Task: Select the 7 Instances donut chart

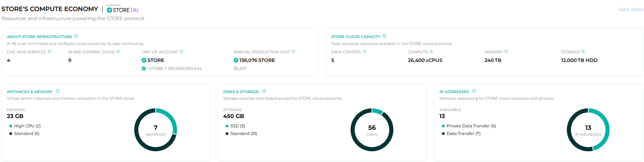Action: click(x=155, y=130)
